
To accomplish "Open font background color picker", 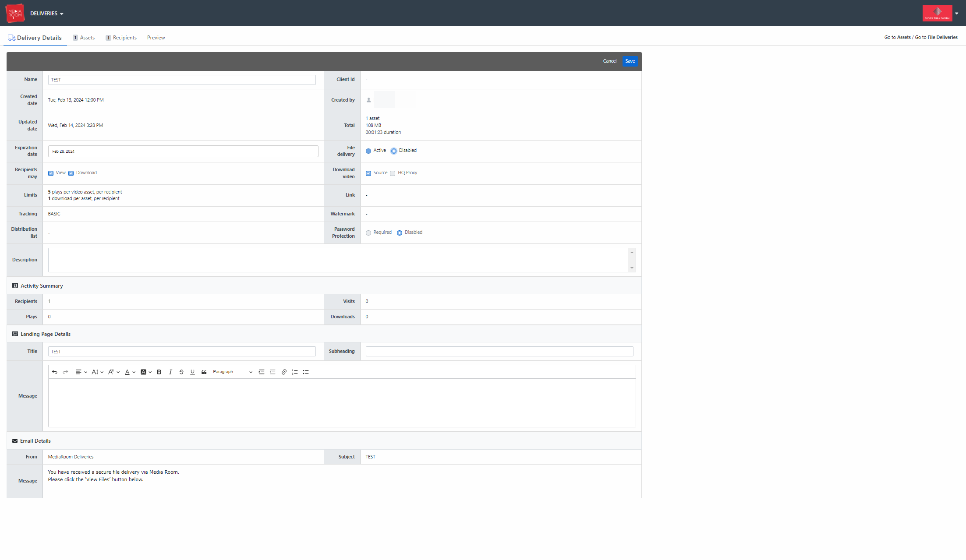I will click(146, 372).
